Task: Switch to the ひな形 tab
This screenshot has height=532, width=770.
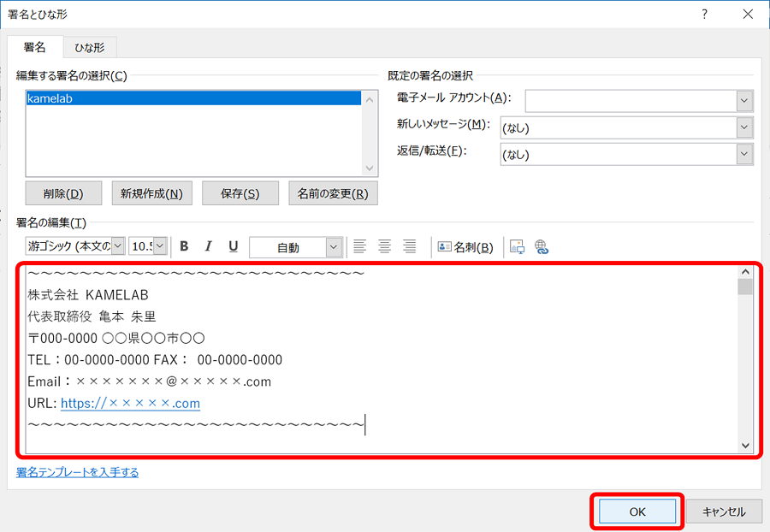Action: pos(89,47)
